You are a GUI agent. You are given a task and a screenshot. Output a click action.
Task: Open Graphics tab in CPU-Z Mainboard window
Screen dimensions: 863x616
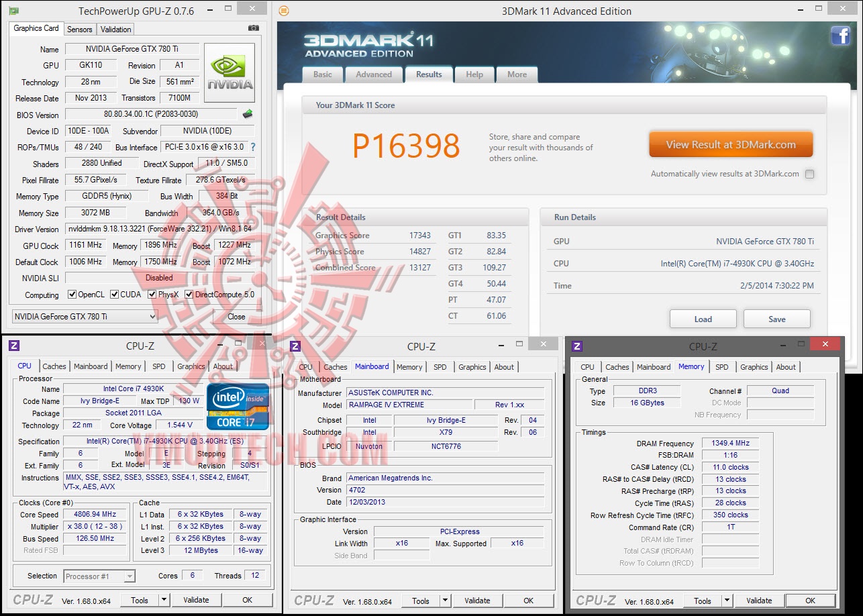tap(472, 367)
